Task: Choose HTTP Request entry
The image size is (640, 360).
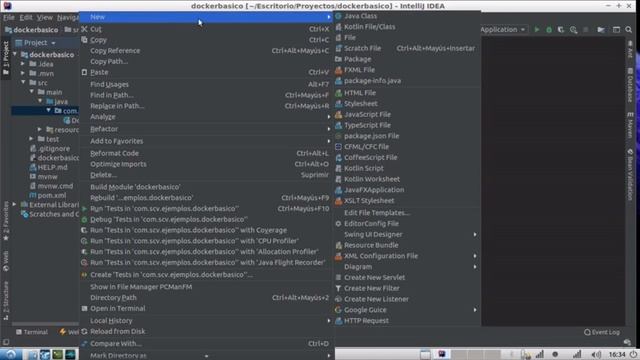Action: click(x=407, y=320)
